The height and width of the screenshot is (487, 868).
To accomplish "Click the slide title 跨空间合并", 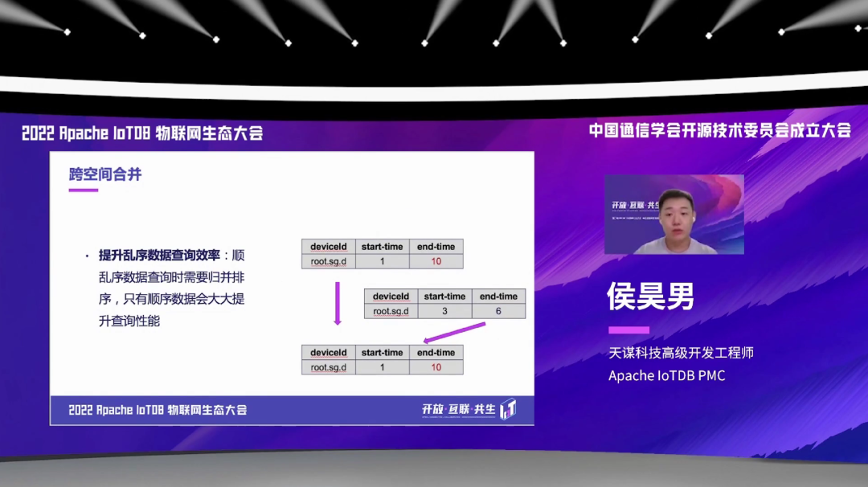I will [x=105, y=174].
